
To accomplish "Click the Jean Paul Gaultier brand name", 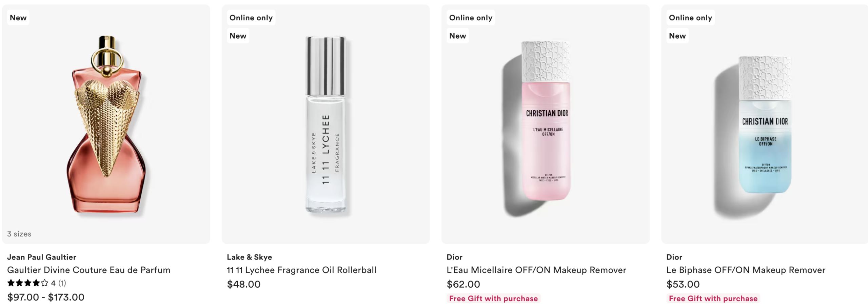I will pos(42,257).
